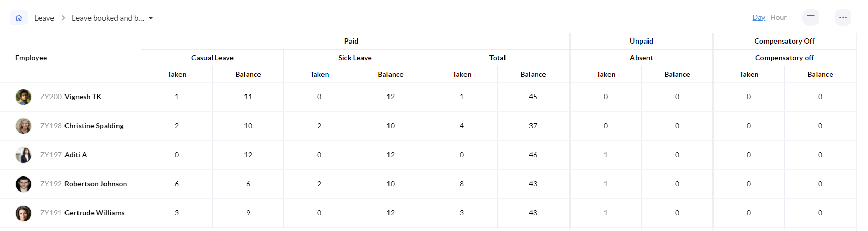Click the Compensatory Off group header
This screenshot has width=868, height=231.
coord(784,41)
